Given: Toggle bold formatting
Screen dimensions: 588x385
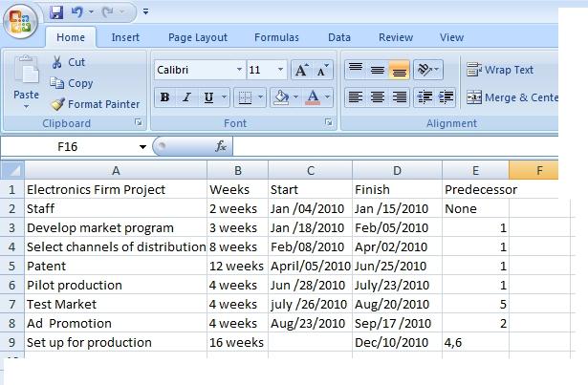Looking at the screenshot, I should [164, 97].
